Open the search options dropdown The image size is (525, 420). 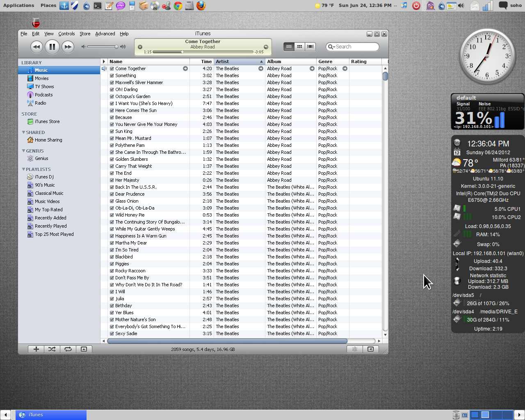tap(331, 47)
